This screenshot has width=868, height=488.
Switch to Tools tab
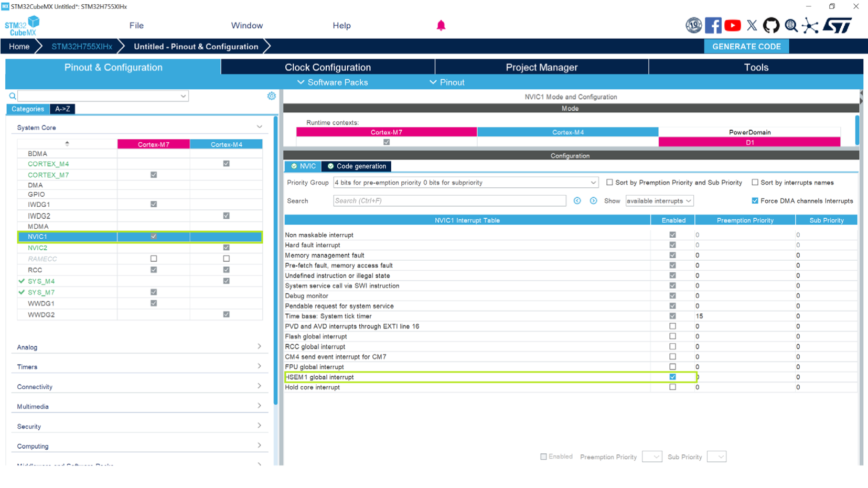point(756,67)
